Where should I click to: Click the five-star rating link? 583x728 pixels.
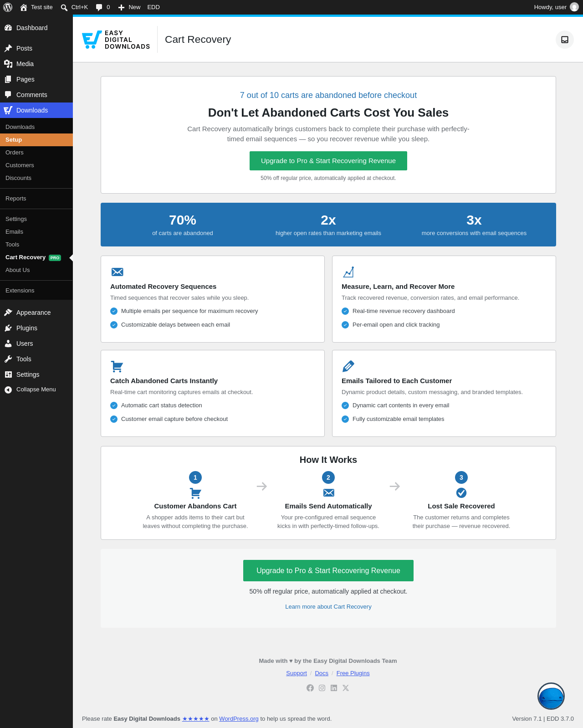click(196, 719)
